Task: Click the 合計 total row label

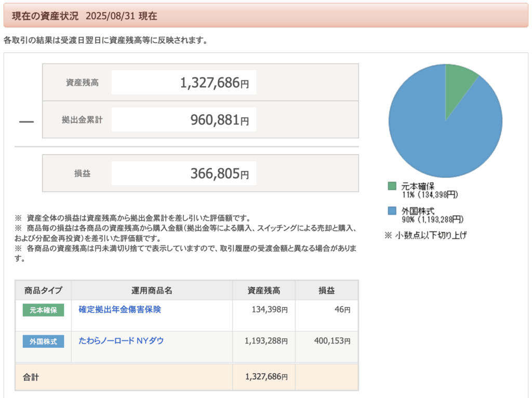Action: pos(31,377)
